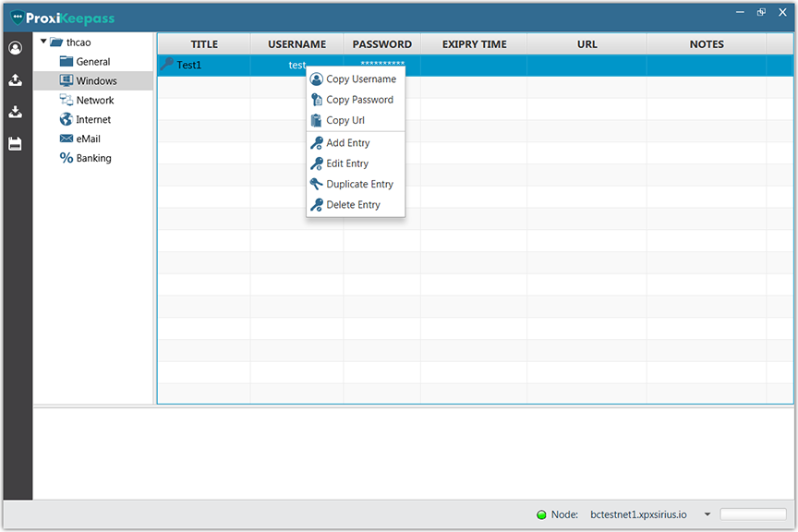Choose Copy Username from context menu

[x=360, y=79]
